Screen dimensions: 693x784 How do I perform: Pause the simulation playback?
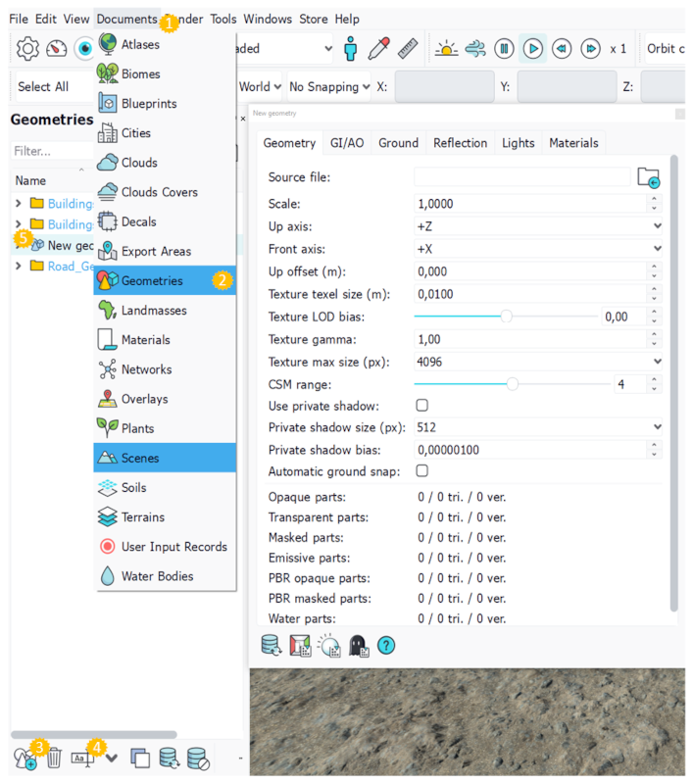point(504,48)
